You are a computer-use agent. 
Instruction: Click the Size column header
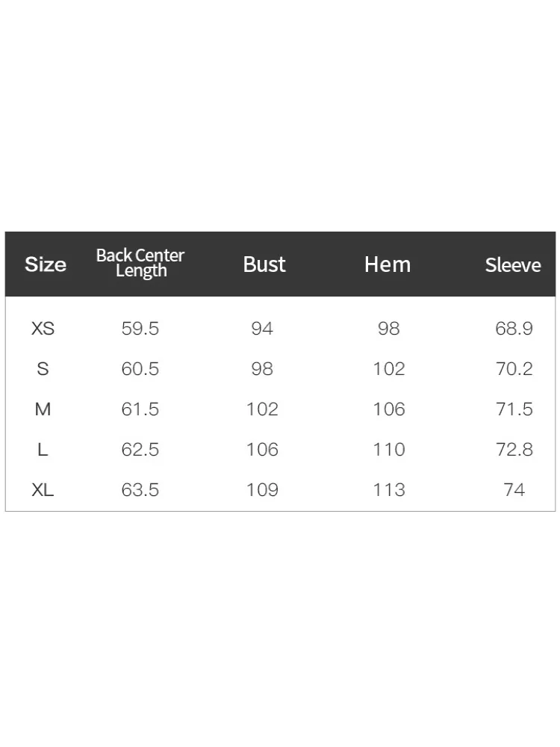click(x=46, y=264)
